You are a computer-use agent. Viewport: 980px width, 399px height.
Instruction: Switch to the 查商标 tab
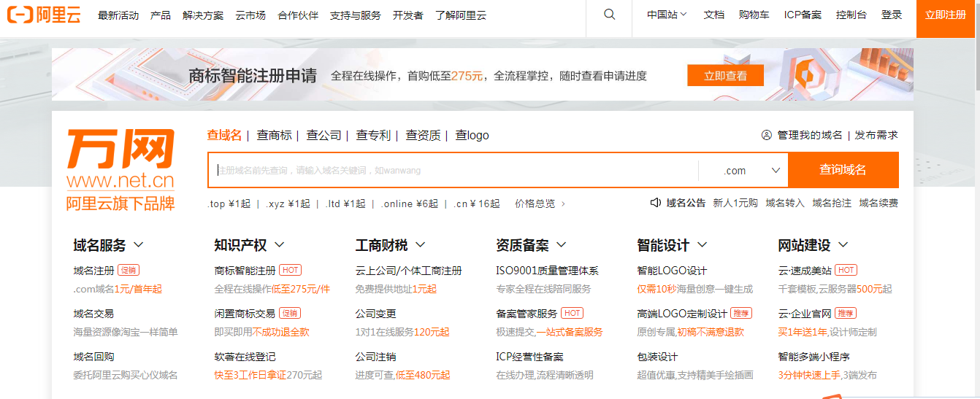coord(274,135)
